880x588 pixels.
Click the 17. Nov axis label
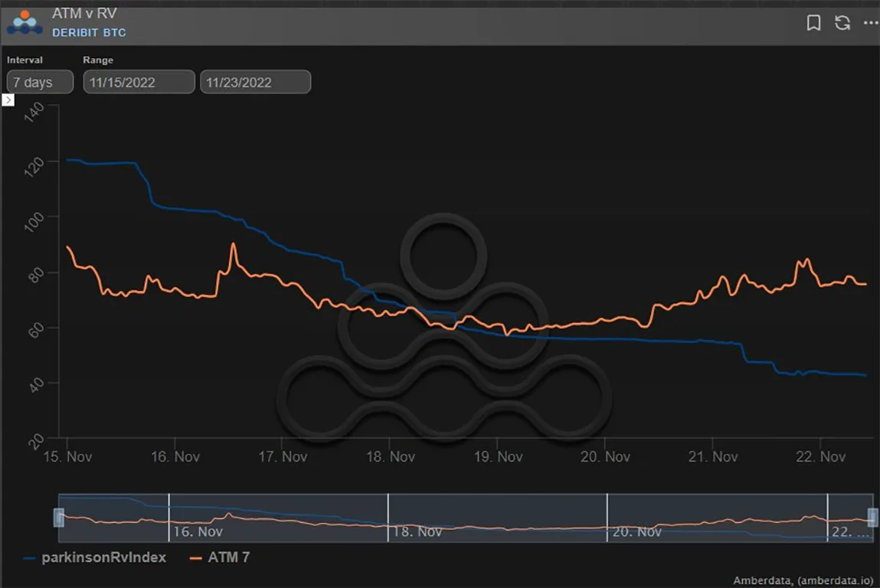[283, 457]
